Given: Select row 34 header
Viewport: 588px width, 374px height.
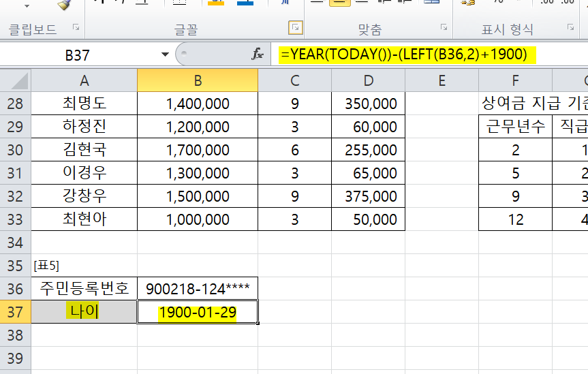Looking at the screenshot, I should point(15,243).
